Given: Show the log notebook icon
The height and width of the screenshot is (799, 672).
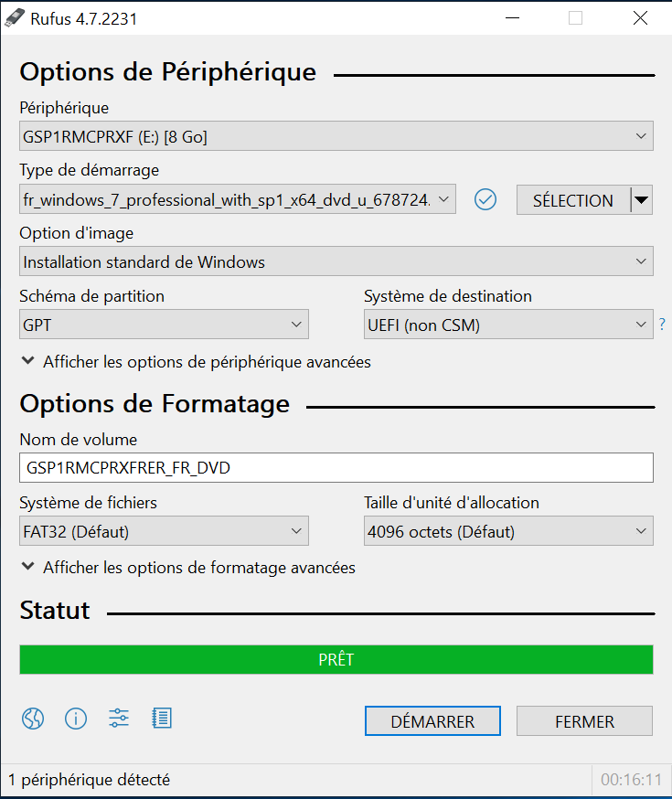Looking at the screenshot, I should pos(162,719).
